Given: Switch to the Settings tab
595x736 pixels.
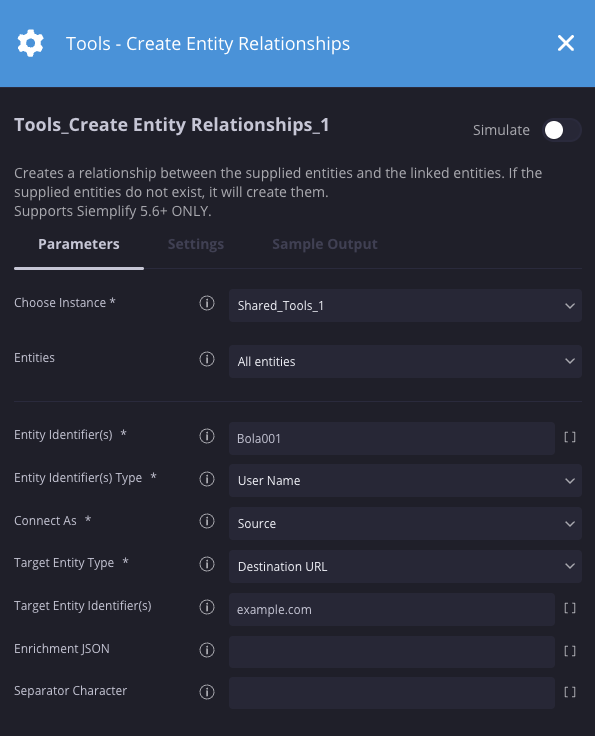Looking at the screenshot, I should [x=196, y=244].
